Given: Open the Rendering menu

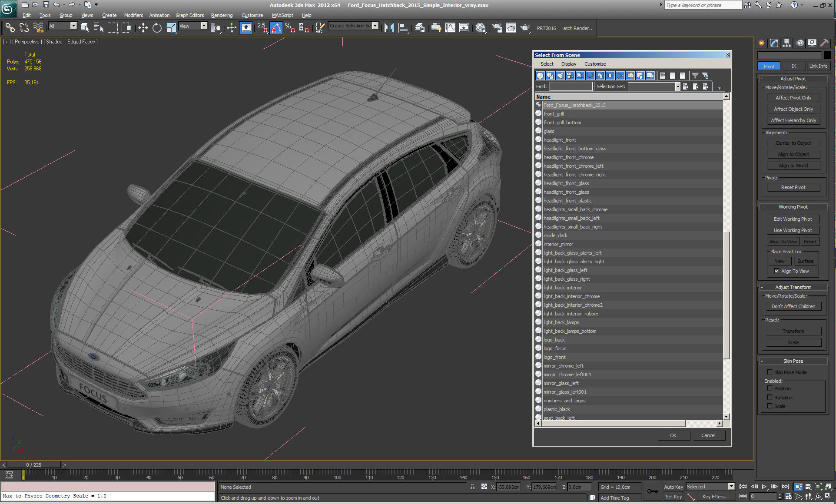Looking at the screenshot, I should 222,15.
